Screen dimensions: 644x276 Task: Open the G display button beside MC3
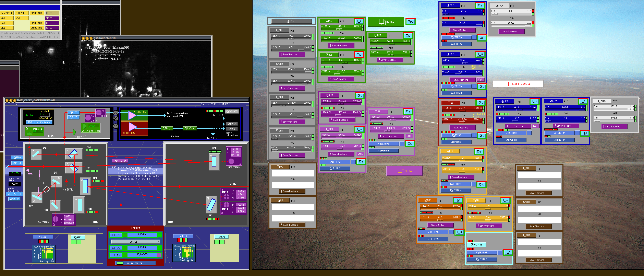coord(359,21)
